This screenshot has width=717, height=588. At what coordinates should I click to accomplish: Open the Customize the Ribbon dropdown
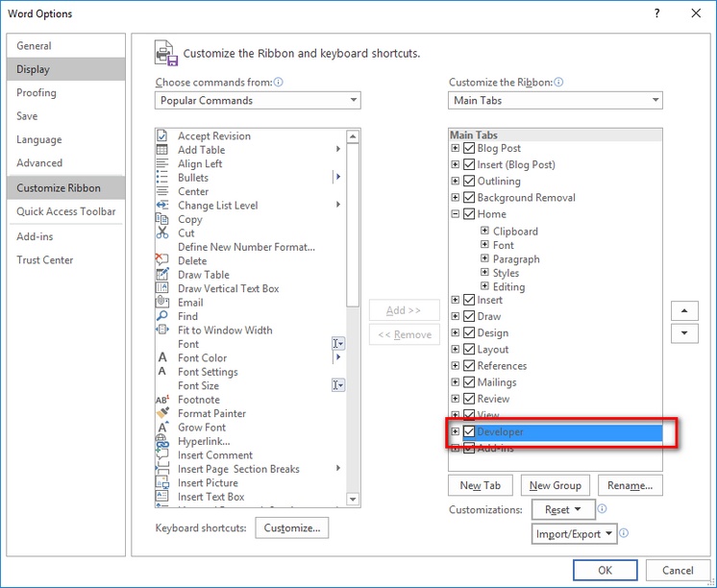tap(556, 101)
